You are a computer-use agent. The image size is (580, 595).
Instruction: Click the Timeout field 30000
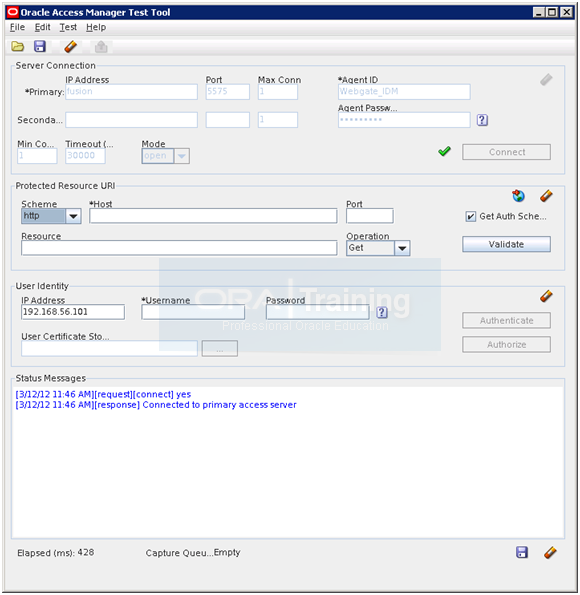click(x=85, y=156)
